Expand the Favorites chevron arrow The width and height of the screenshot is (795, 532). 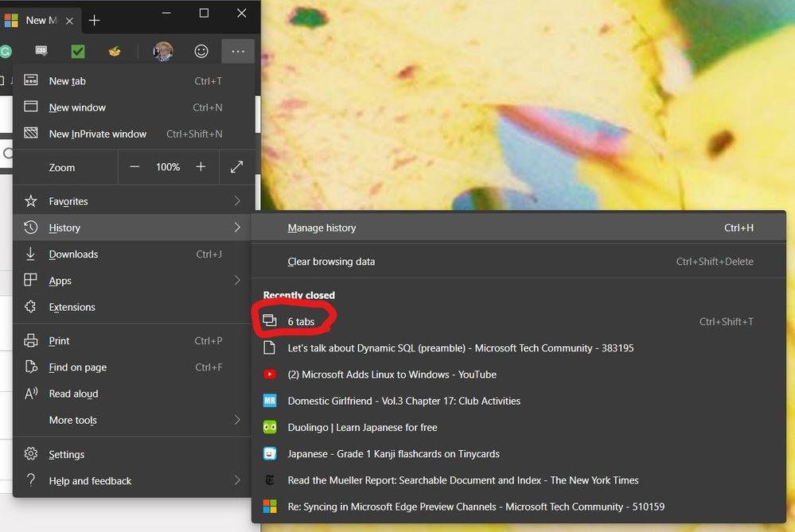[x=237, y=201]
